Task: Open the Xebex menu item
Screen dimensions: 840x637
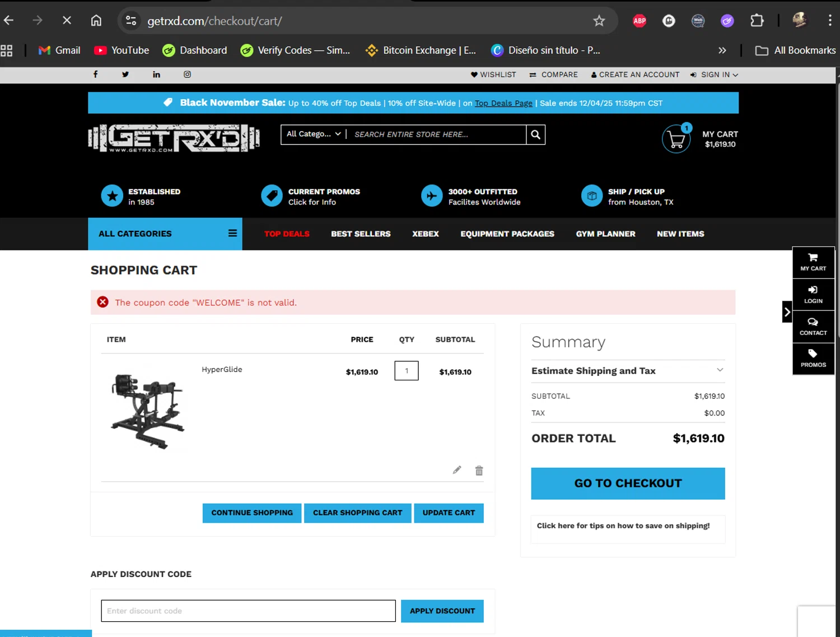Action: click(x=426, y=234)
